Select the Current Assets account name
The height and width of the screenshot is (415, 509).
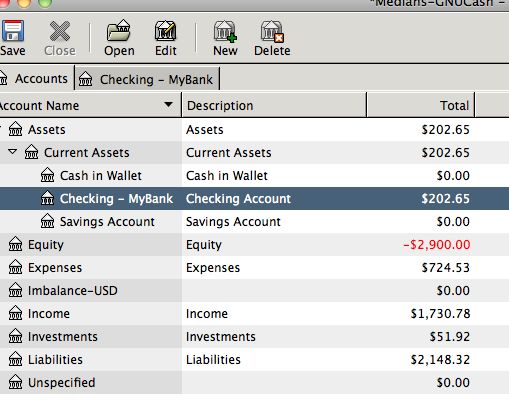coord(87,153)
